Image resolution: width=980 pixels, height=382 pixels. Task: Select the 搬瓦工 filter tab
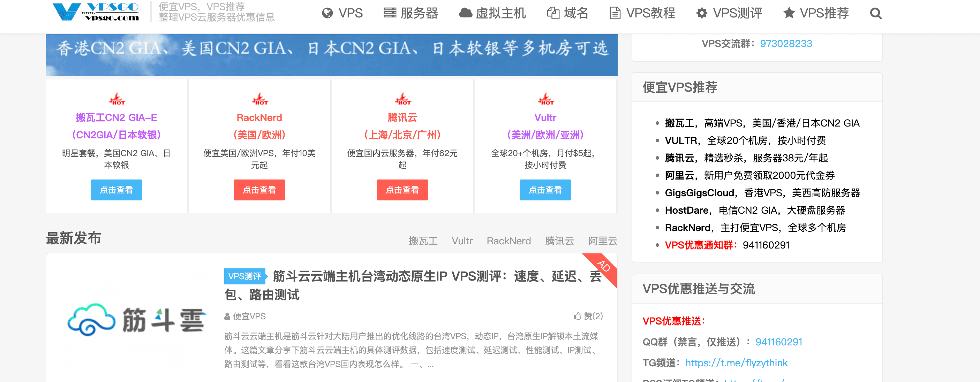tap(423, 241)
